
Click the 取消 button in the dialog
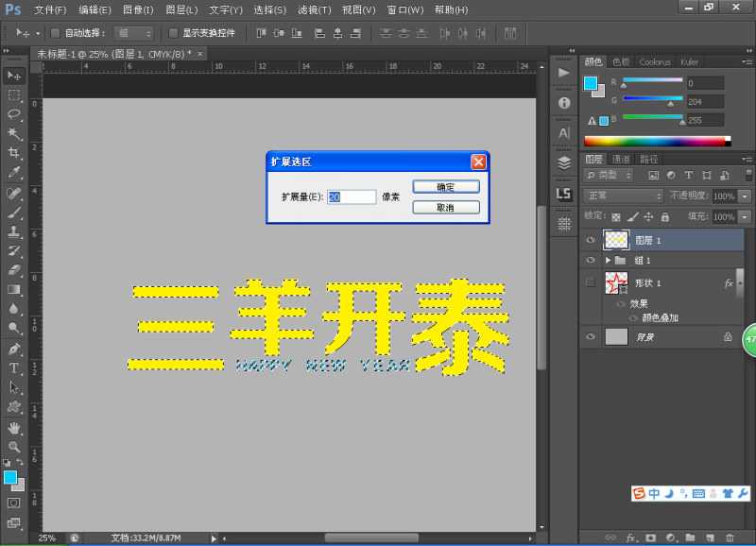[x=445, y=206]
